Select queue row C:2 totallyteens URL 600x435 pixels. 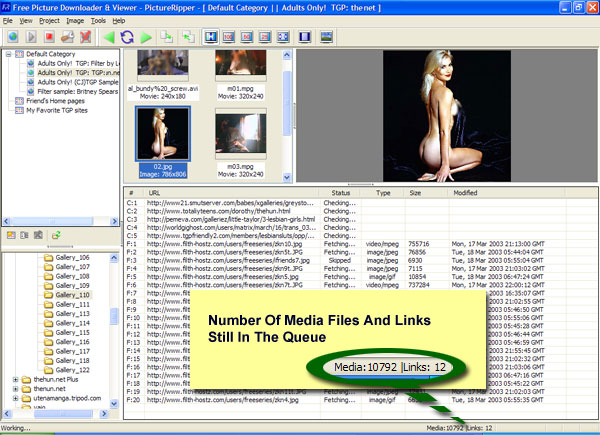(360, 211)
